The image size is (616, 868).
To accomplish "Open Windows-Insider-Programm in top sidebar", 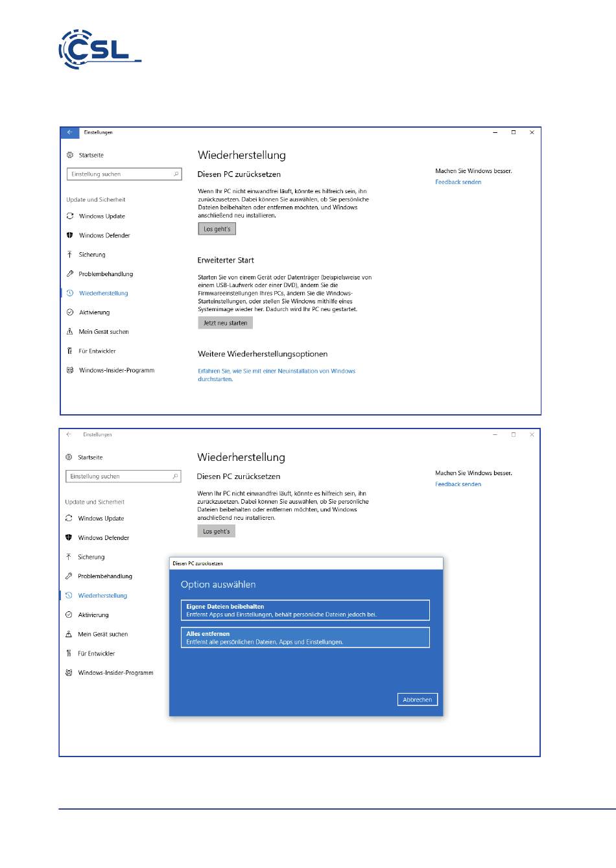I will click(117, 370).
